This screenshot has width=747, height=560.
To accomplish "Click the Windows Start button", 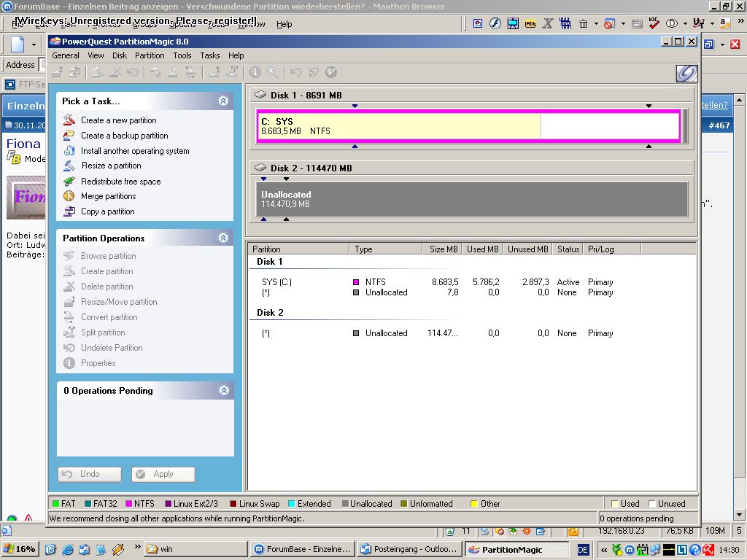I will point(20,549).
